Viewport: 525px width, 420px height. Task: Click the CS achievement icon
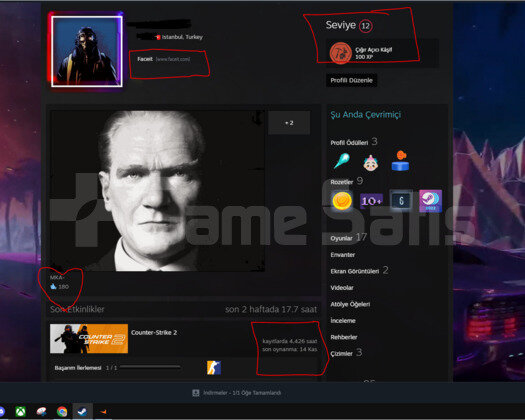[x=214, y=367]
